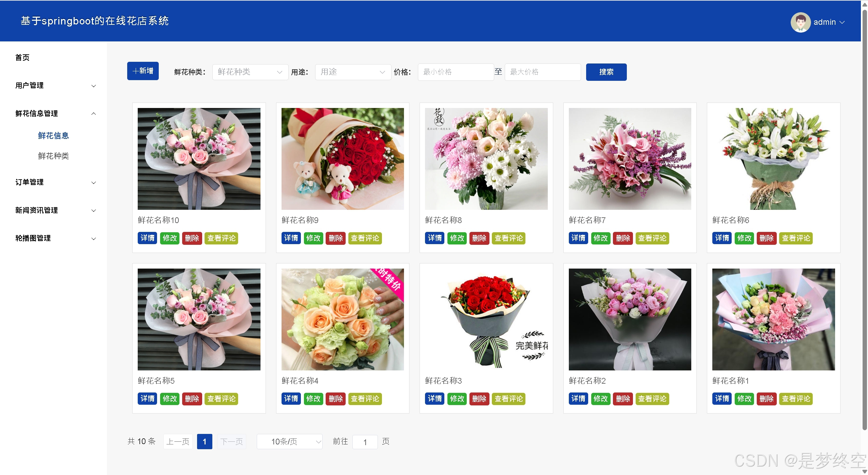Open the 用途 filter dropdown
Viewport: 868px width, 475px height.
353,72
